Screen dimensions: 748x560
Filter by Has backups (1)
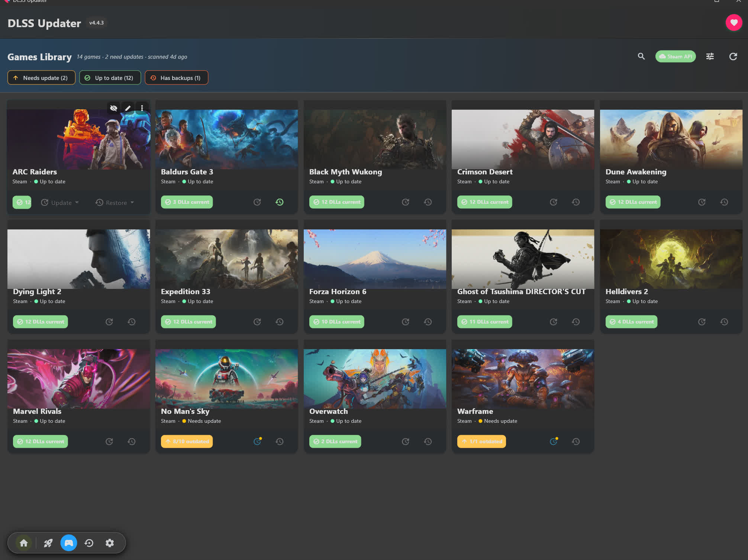177,78
